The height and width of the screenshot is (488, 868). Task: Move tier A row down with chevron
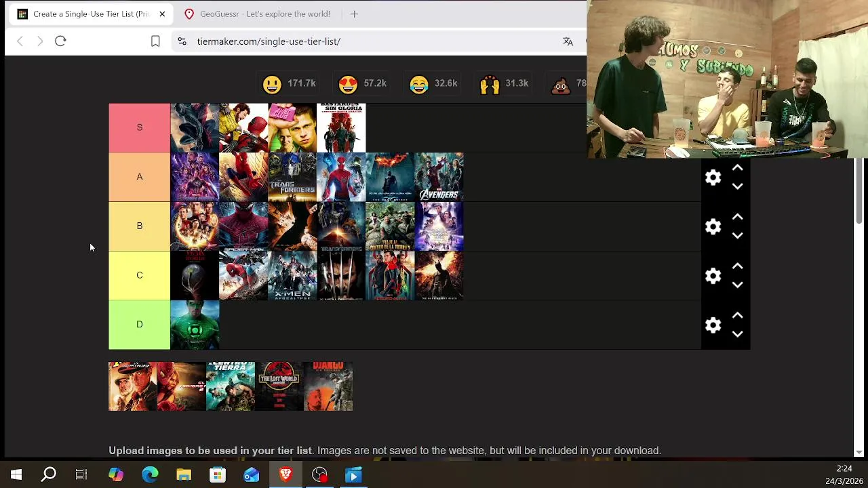738,186
